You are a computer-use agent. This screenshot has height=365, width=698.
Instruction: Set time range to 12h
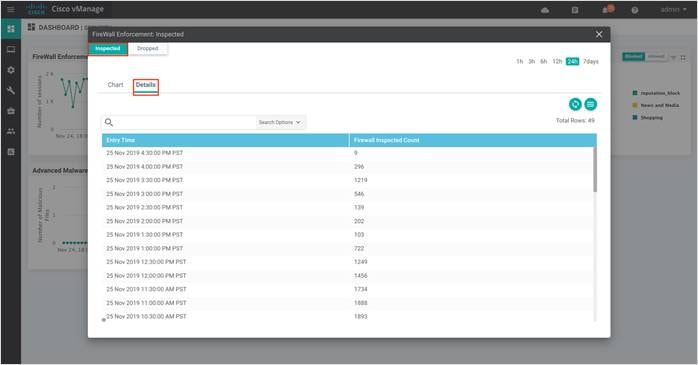[557, 61]
